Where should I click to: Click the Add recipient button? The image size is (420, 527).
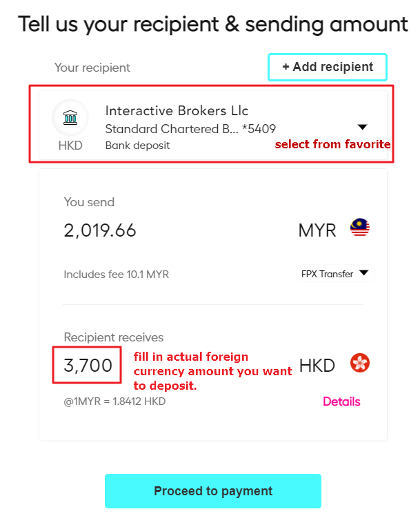click(x=328, y=67)
